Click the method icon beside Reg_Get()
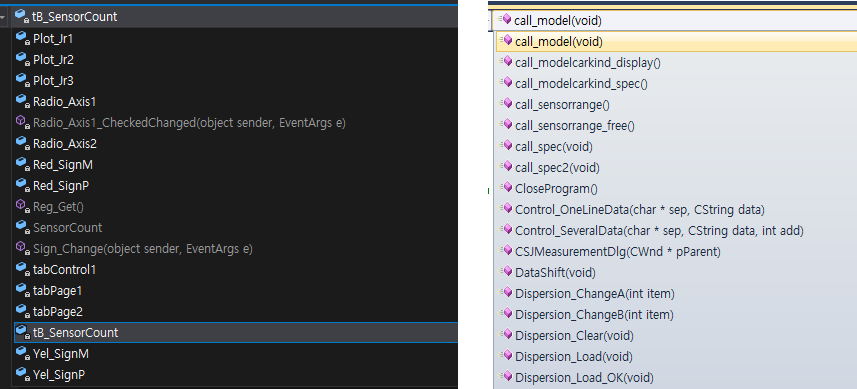This screenshot has height=389, width=857. pos(23,207)
